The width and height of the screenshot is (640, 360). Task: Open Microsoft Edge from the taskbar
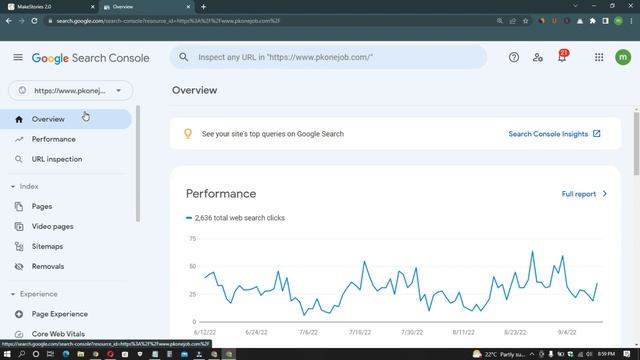(66, 354)
